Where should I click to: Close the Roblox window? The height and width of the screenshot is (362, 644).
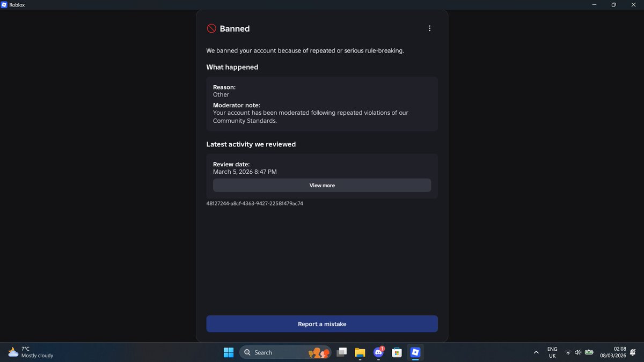(634, 5)
